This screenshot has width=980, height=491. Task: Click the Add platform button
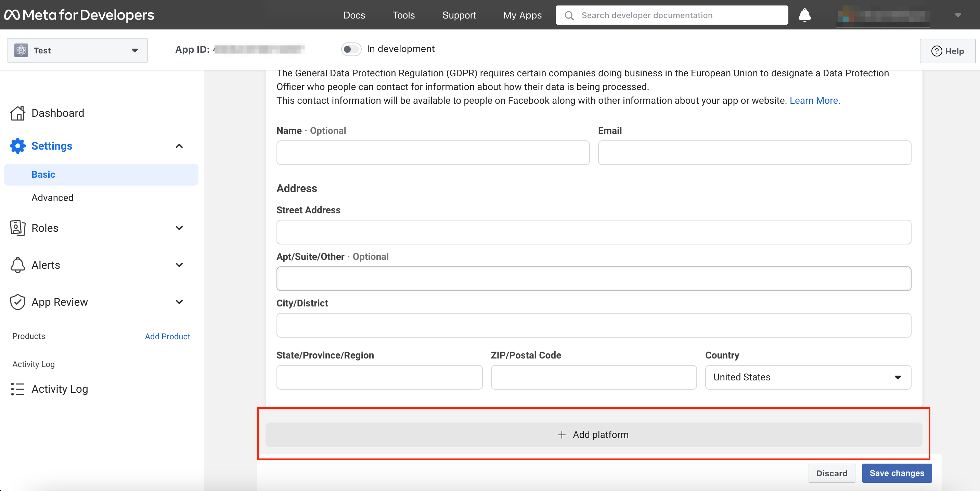point(593,434)
